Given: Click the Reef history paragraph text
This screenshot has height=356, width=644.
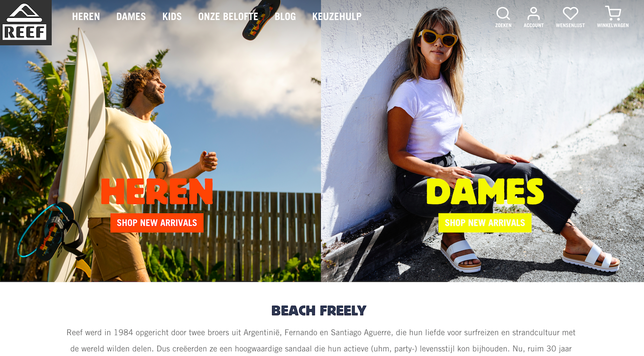Looking at the screenshot, I should 321,341.
